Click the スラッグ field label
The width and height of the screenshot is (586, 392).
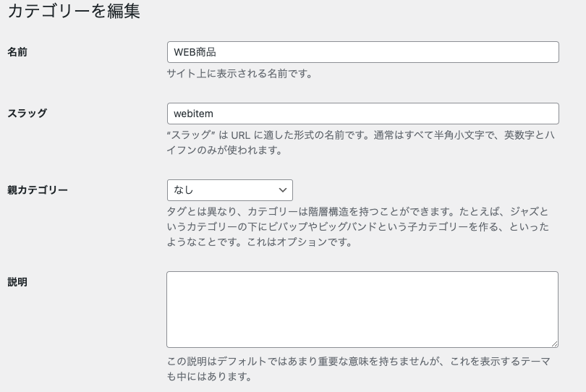coord(27,114)
